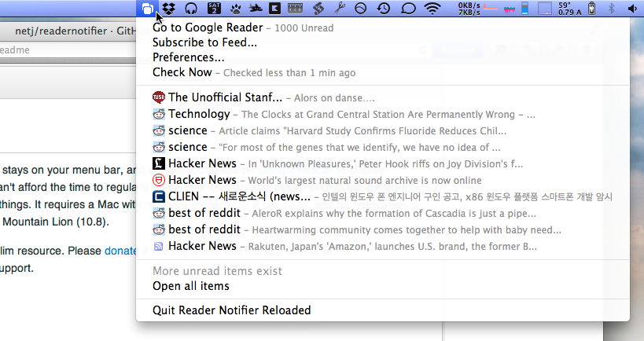The height and width of the screenshot is (341, 644).
Task: Open the Wi-Fi status menu
Action: [432, 8]
